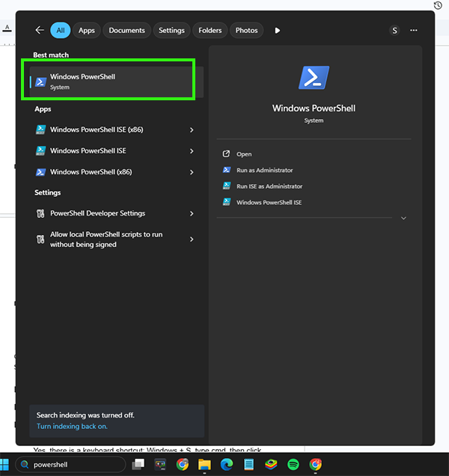Click the taskbar search box containing powershell
Image resolution: width=449 pixels, height=476 pixels.
pos(70,465)
